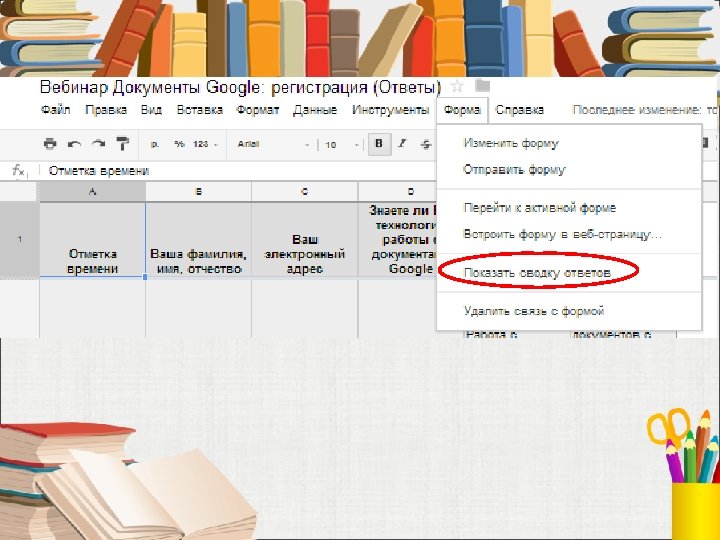Undo the last action
Screen dimensions: 720x540
coord(74,144)
